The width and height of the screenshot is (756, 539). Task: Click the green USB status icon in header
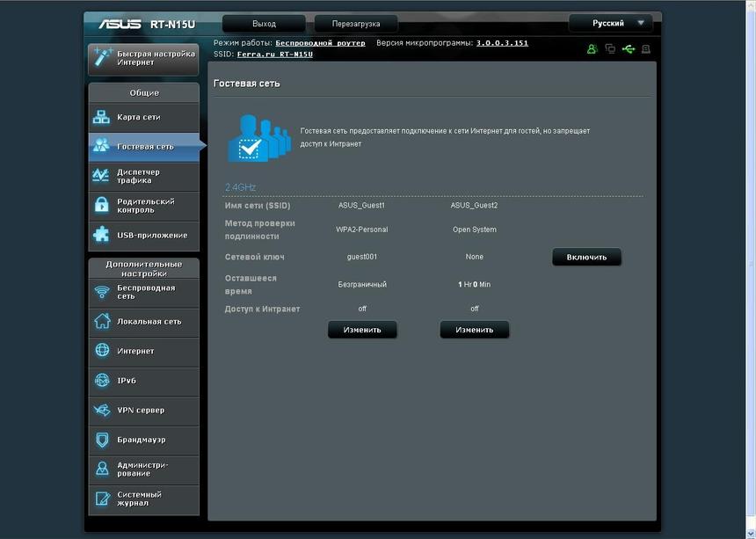click(628, 48)
